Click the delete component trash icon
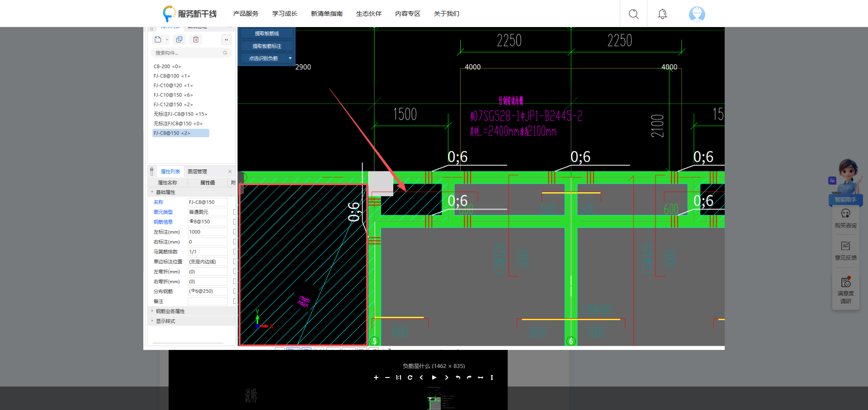 196,40
